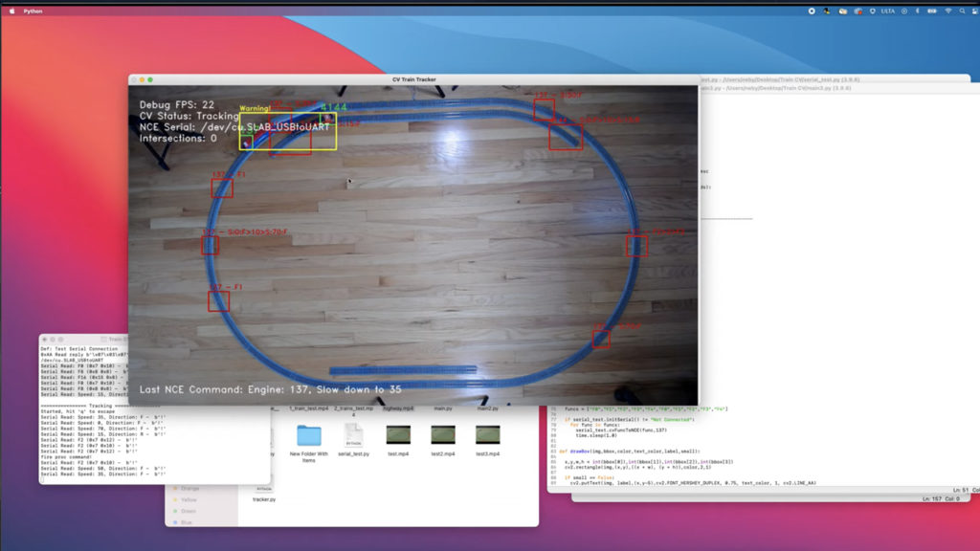Select the 1_train_test.mp4 file in Finder

pos(309,408)
